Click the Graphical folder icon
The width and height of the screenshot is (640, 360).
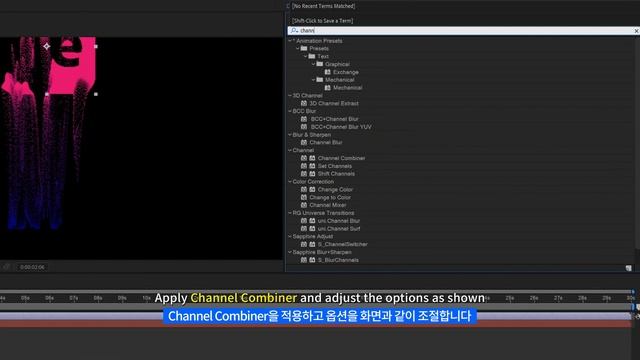click(x=320, y=64)
